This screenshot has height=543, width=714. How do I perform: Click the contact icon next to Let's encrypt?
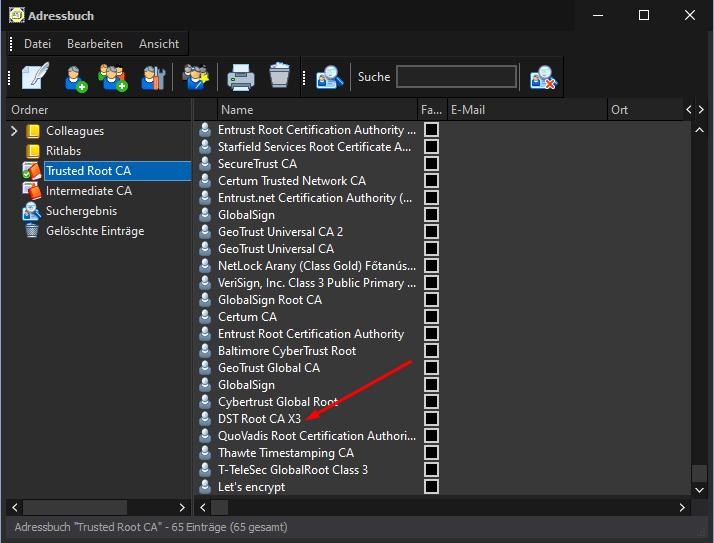(205, 486)
